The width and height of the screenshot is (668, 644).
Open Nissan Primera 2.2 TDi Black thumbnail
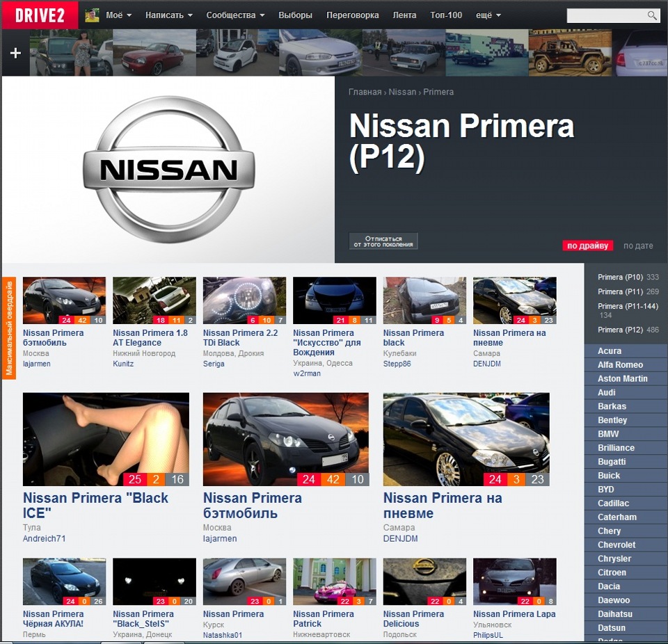tap(244, 300)
